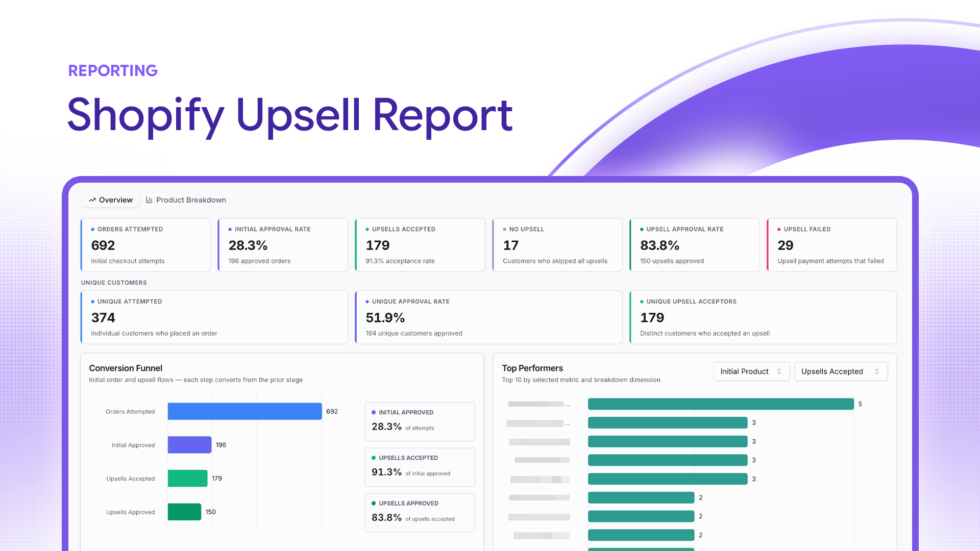The height and width of the screenshot is (551, 980).
Task: Click the Upsells Accepted dropdown chevron arrows
Action: coord(877,371)
